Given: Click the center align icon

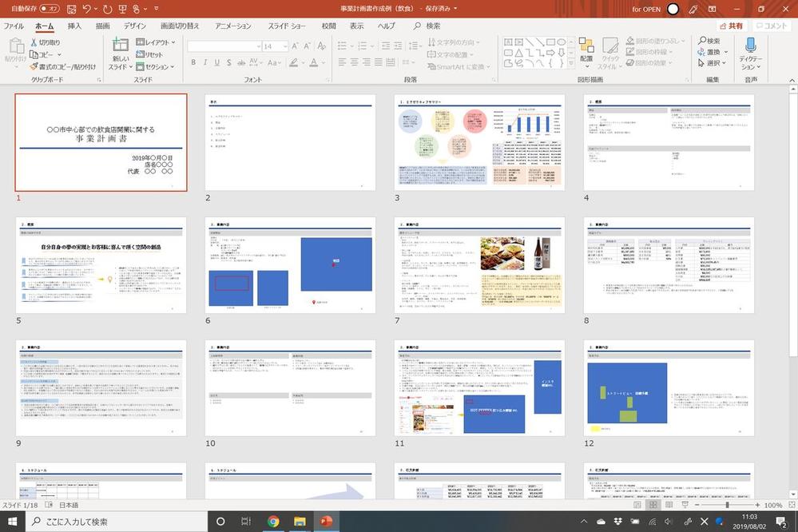Looking at the screenshot, I should coord(354,62).
